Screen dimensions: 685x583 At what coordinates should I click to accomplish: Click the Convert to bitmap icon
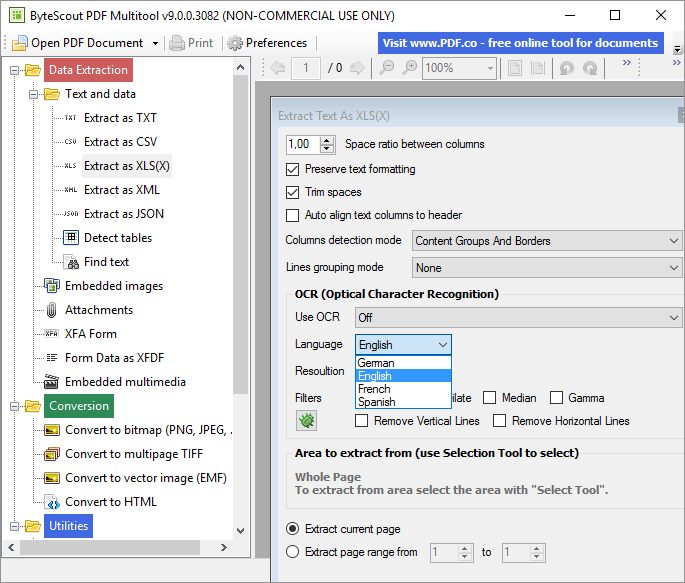coord(52,430)
